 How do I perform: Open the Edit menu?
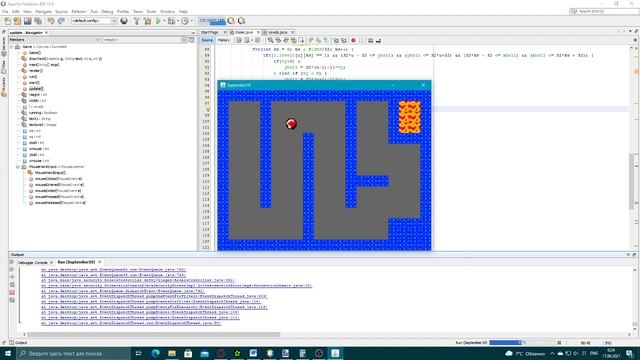pos(16,11)
